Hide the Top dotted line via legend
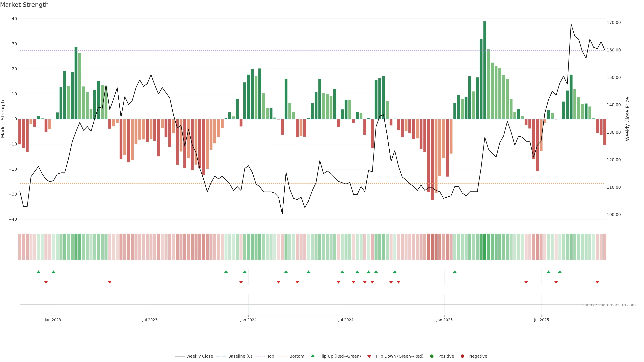 click(270, 356)
